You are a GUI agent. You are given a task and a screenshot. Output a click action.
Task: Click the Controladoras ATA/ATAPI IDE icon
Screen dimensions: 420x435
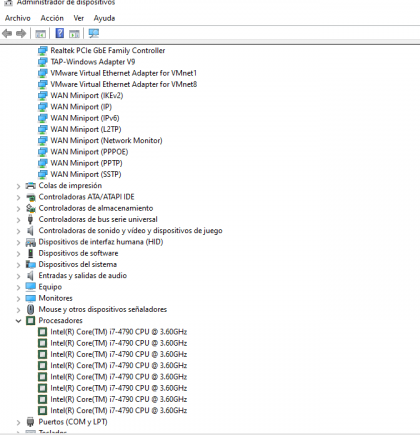(31, 197)
